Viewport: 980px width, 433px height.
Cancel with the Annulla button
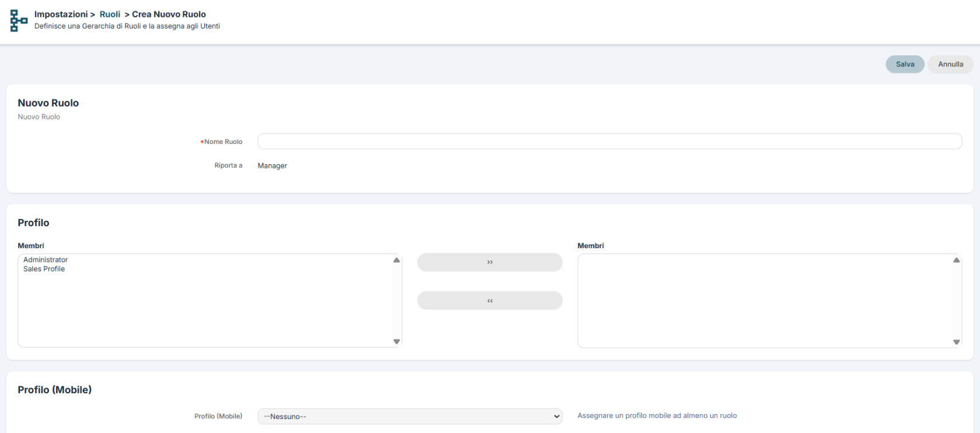point(950,64)
